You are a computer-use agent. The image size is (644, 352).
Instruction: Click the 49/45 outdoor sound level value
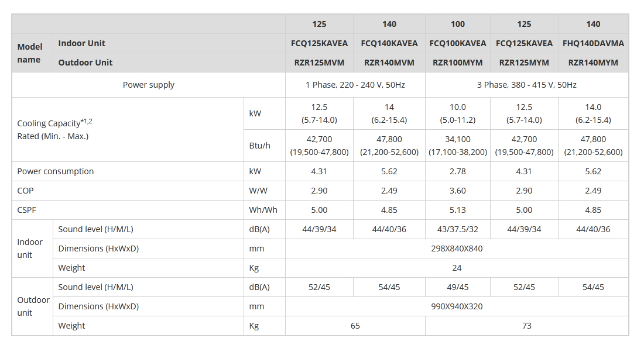coord(458,287)
